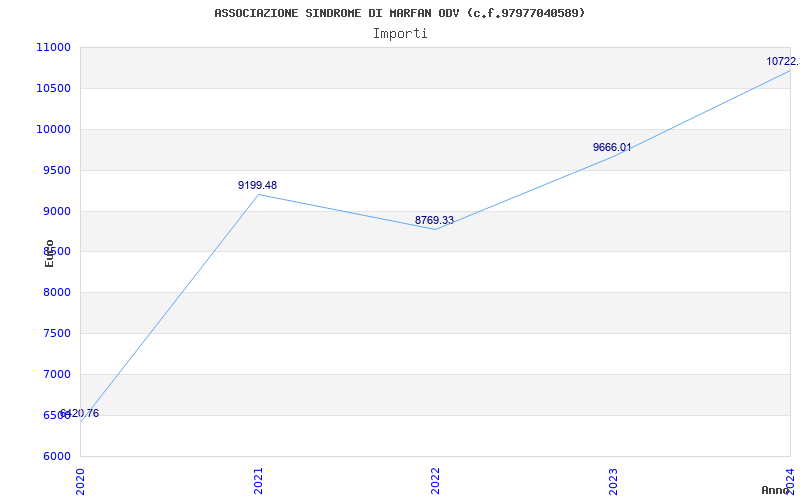Click the 10500 y-axis tick label
The image size is (800, 500).
pos(53,88)
